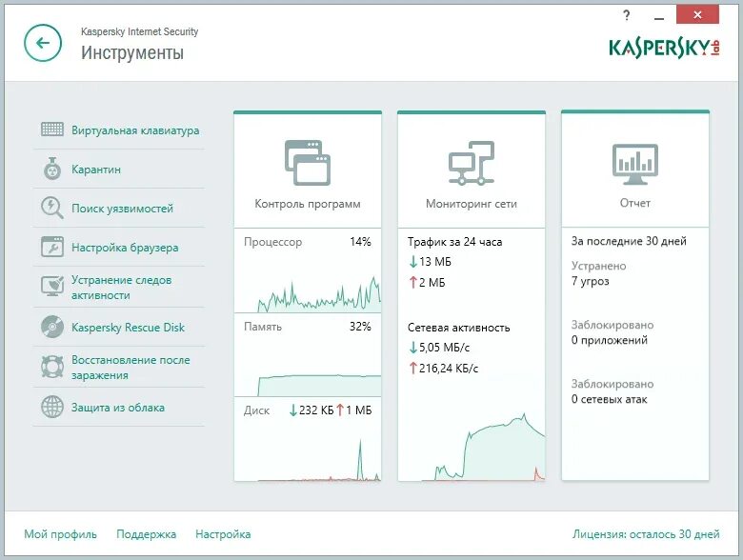Click the Отчет title
This screenshot has width=743, height=560.
click(x=635, y=203)
